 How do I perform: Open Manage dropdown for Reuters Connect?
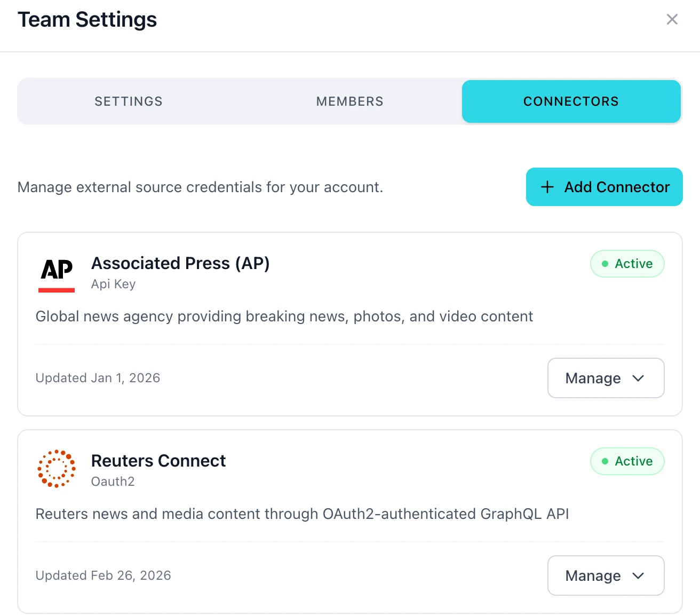point(606,575)
